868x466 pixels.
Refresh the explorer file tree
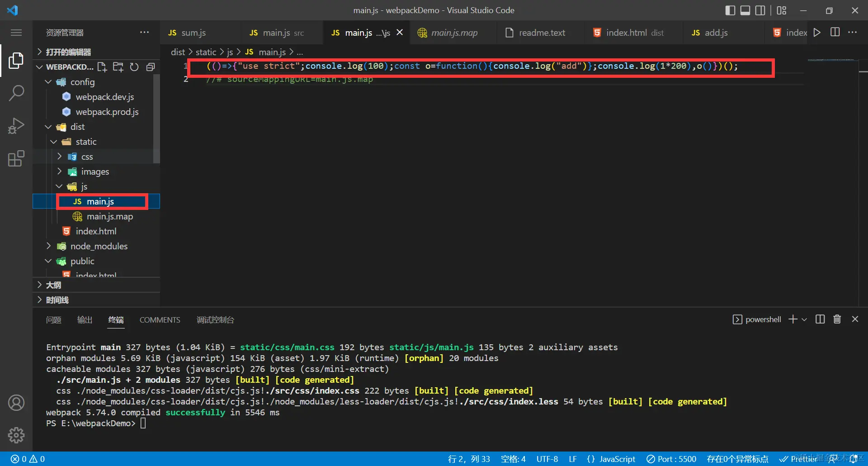[x=134, y=67]
